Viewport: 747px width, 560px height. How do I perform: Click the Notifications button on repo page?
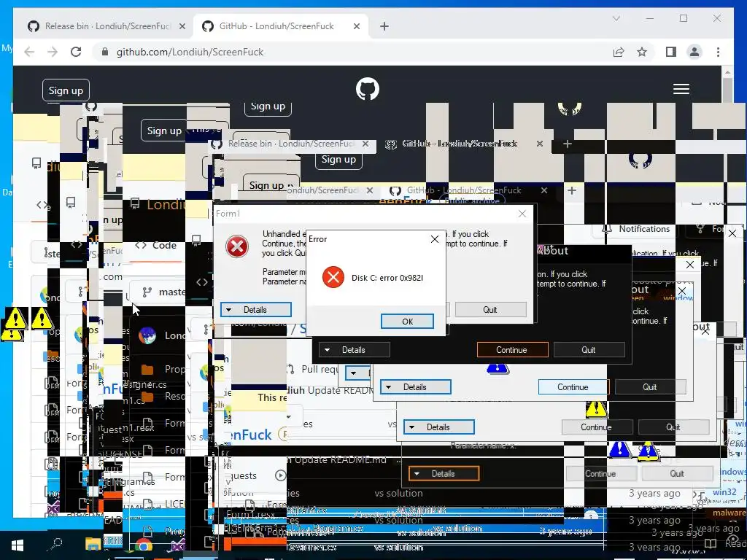pyautogui.click(x=637, y=229)
